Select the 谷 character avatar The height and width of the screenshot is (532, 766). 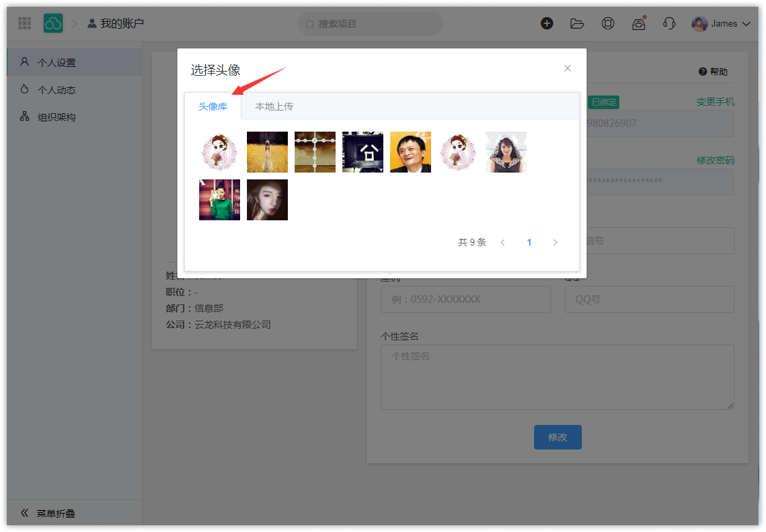363,152
